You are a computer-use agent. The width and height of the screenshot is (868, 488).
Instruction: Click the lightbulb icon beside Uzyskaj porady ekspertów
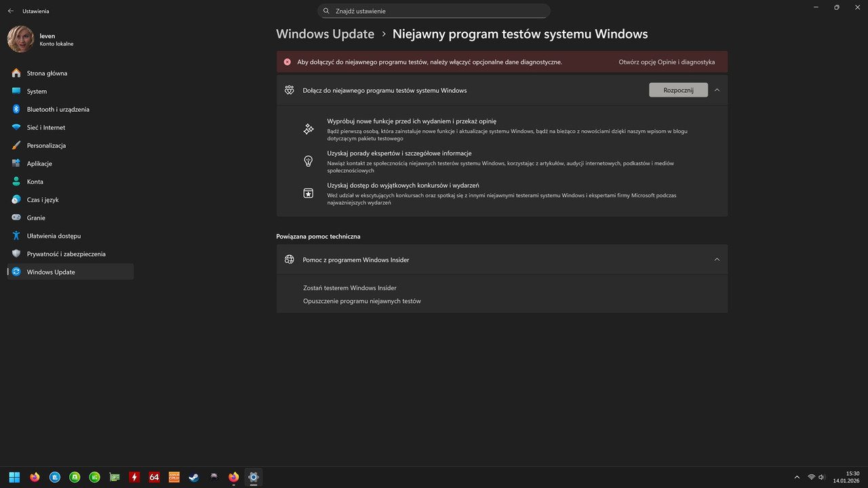(309, 161)
